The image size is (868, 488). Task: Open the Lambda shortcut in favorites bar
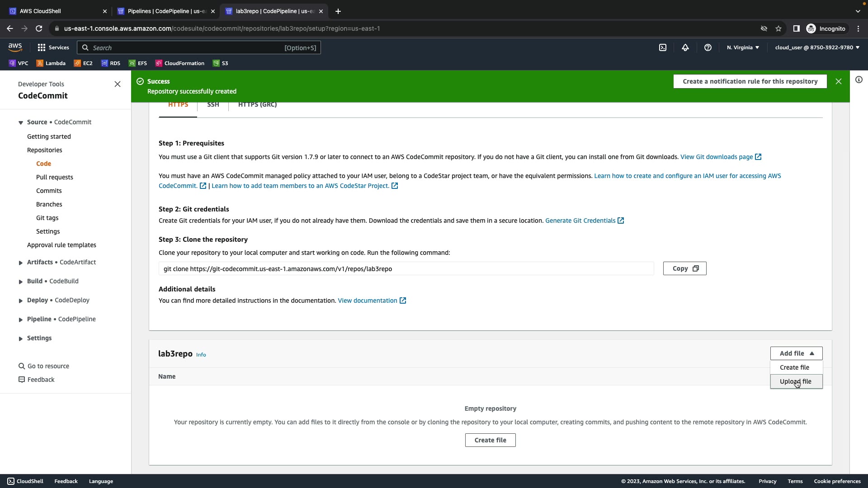pyautogui.click(x=51, y=63)
